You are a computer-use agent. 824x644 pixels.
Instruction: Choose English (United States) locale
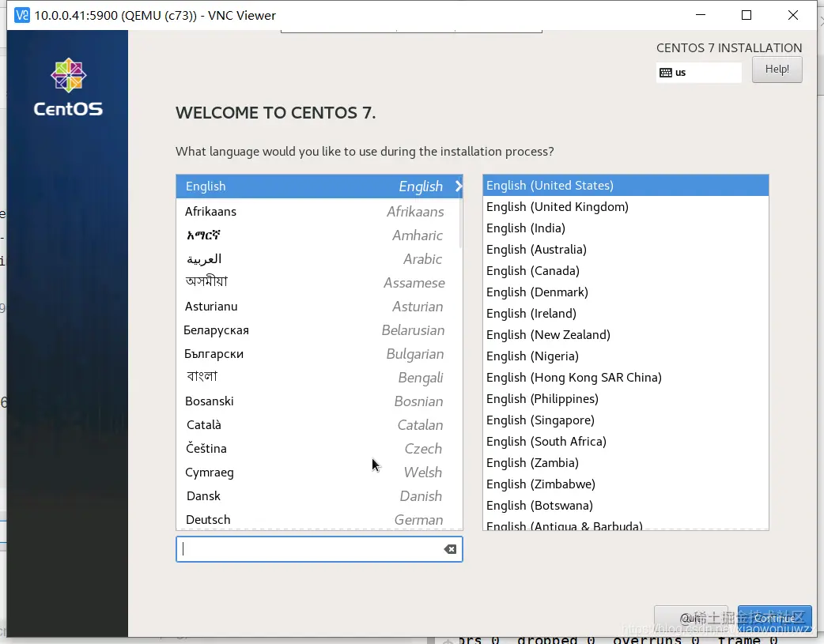coord(626,186)
